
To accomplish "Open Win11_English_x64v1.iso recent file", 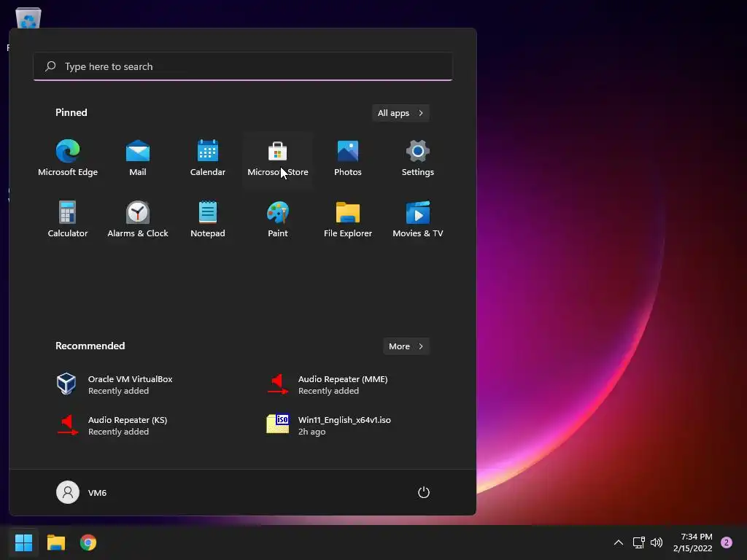I will point(348,425).
